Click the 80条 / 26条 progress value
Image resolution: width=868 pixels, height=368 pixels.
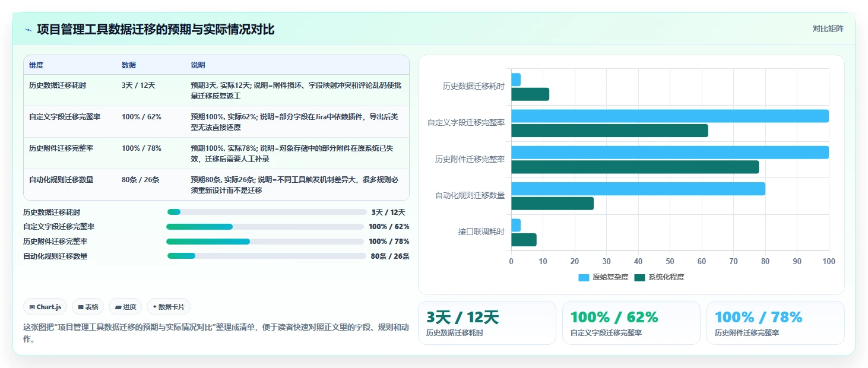pyautogui.click(x=390, y=256)
